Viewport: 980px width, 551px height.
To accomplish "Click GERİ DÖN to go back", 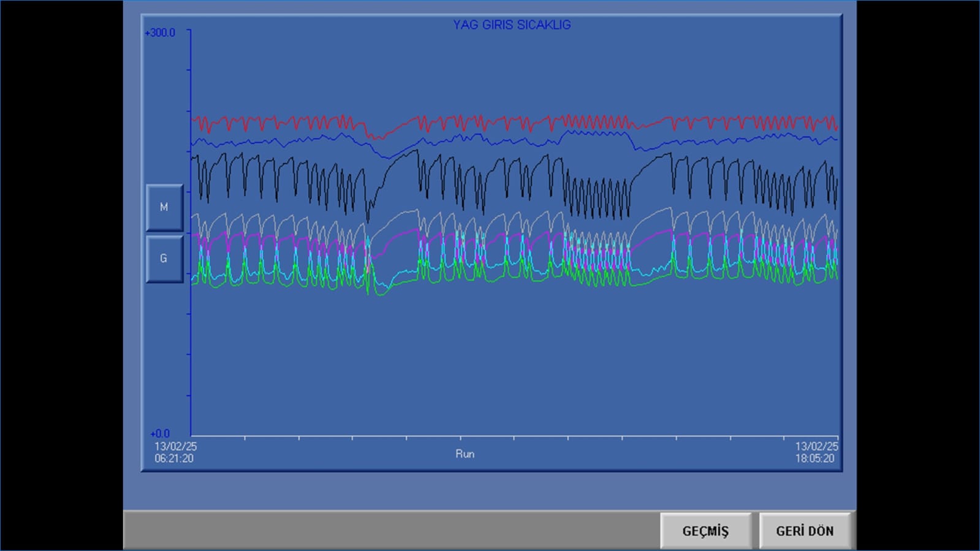I will (x=805, y=531).
